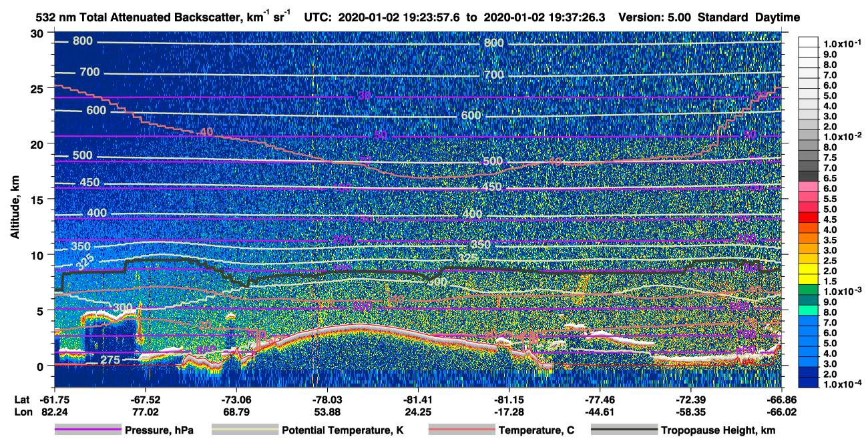This screenshot has width=868, height=445.
Task: Click latitude value '-67.52'
Action: tap(145, 400)
